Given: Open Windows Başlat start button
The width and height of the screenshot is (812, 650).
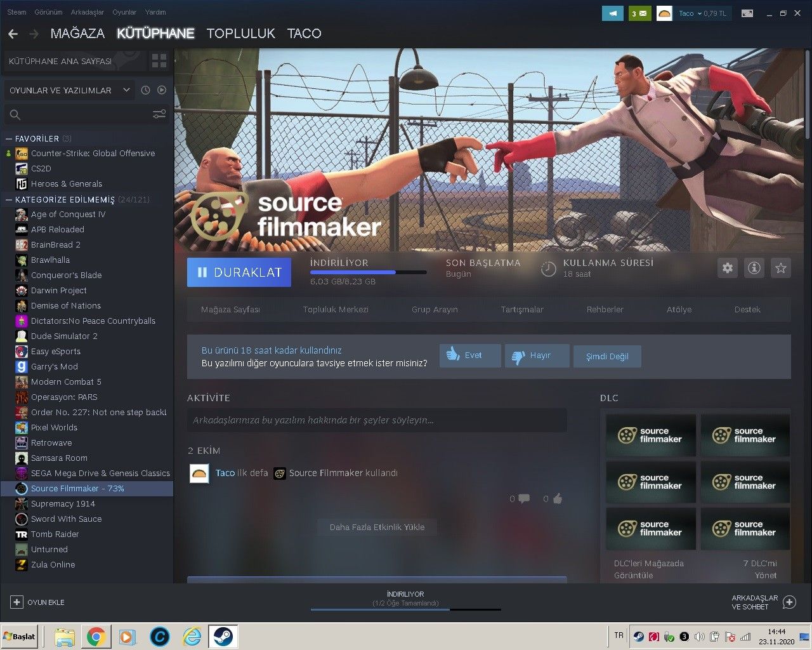Looking at the screenshot, I should pos(20,636).
